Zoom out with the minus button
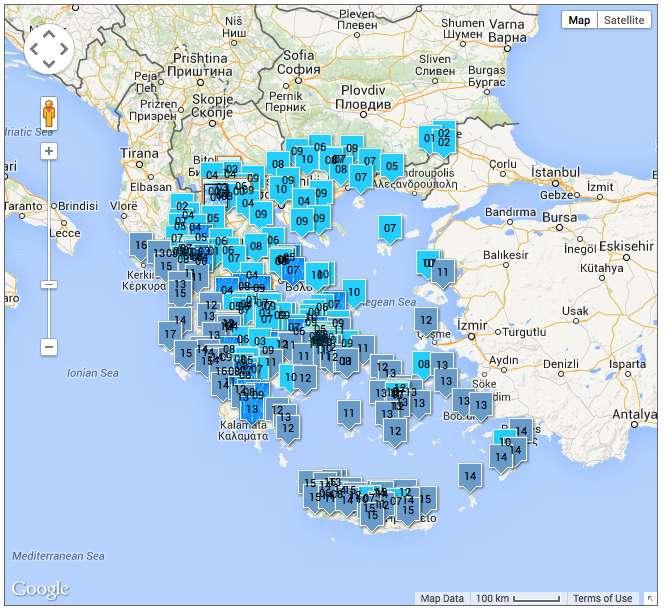The image size is (666, 611). [x=49, y=347]
